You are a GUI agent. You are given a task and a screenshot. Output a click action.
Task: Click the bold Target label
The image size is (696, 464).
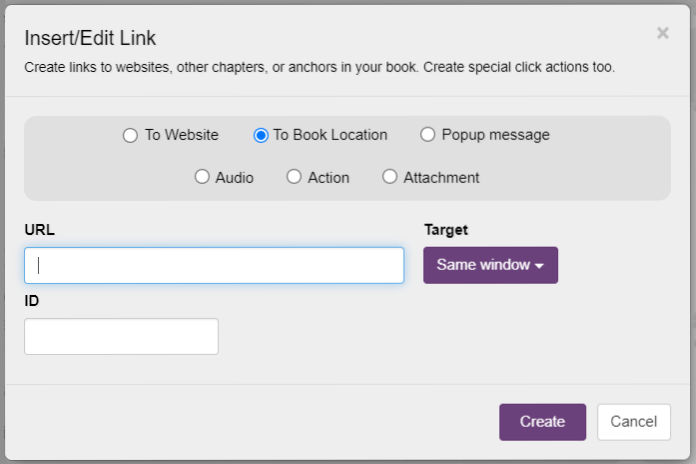click(446, 230)
